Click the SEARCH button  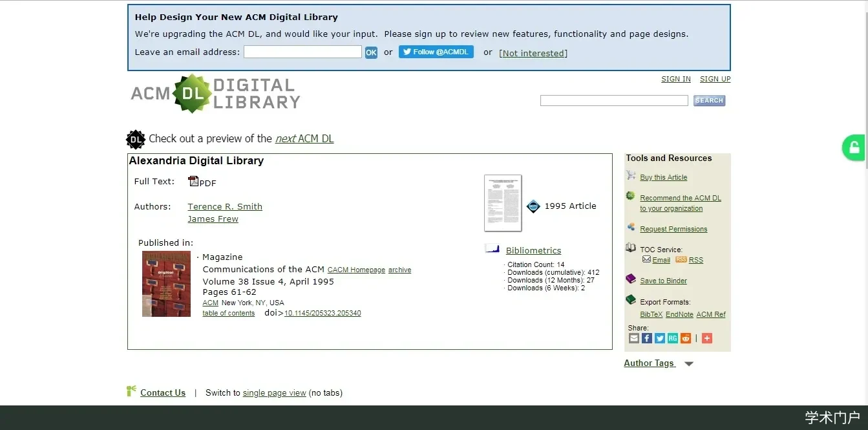pyautogui.click(x=709, y=100)
